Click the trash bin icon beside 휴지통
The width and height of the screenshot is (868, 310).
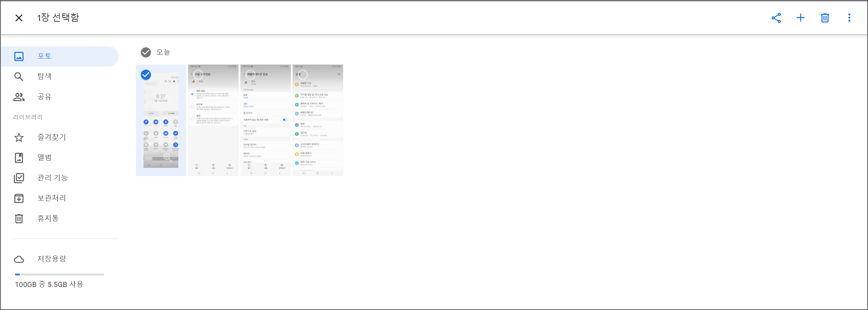click(x=19, y=219)
